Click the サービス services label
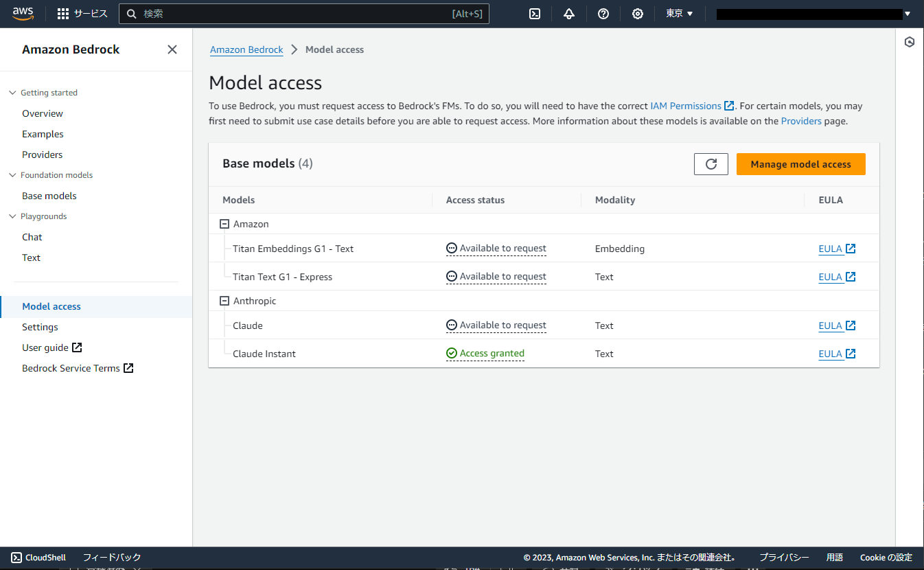The height and width of the screenshot is (570, 924). (91, 14)
